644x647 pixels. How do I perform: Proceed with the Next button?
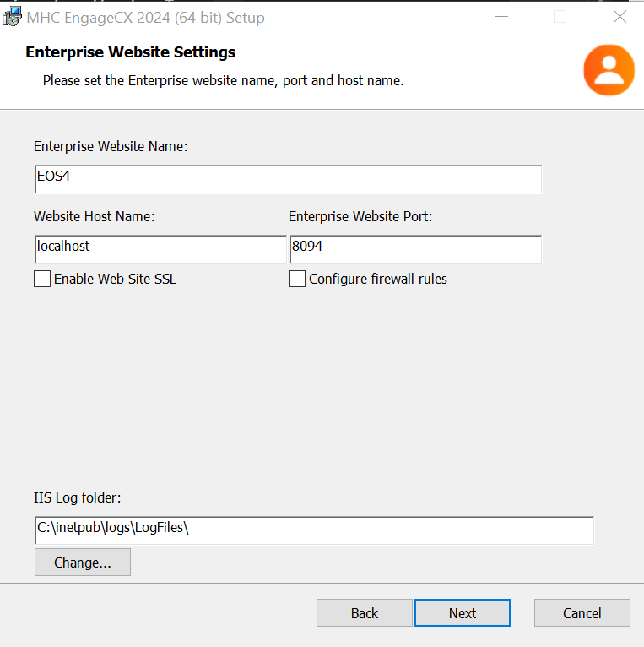[x=463, y=612]
